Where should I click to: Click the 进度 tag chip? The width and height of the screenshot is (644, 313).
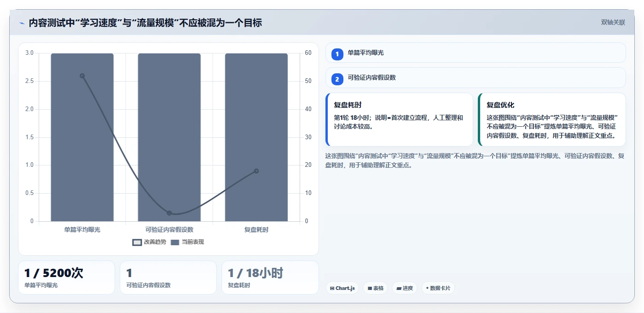coord(405,288)
